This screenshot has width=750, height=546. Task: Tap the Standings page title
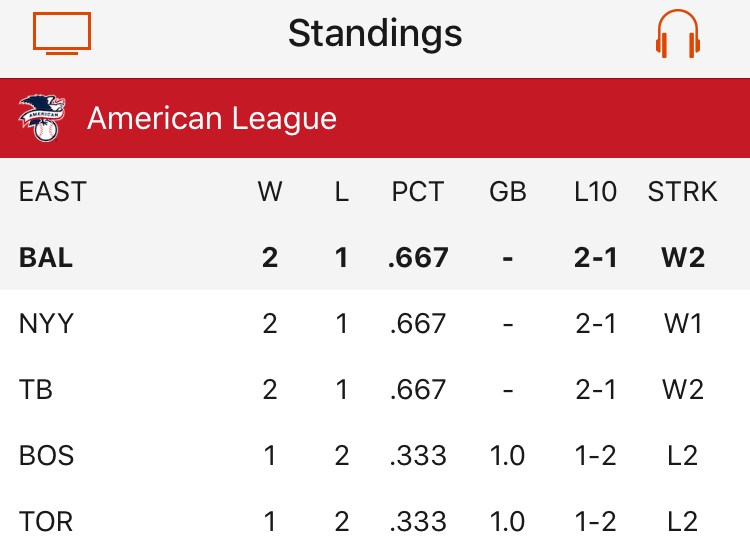(375, 34)
